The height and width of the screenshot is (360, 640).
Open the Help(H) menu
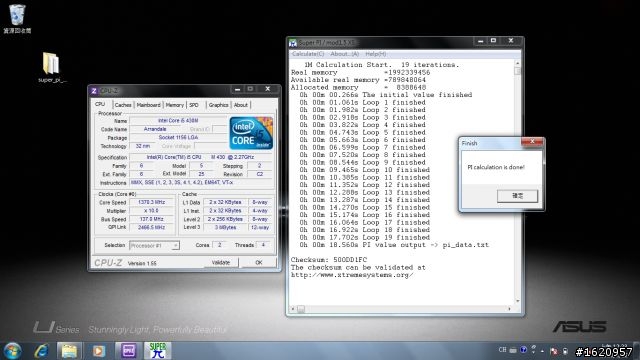(x=376, y=54)
